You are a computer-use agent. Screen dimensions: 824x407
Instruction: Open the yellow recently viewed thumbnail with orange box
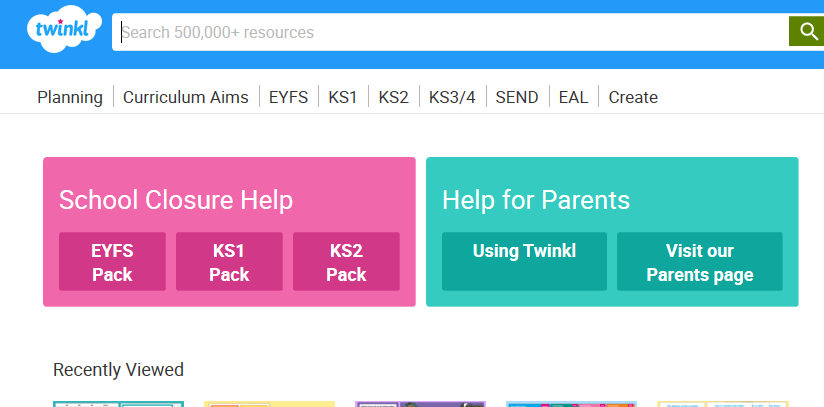click(x=270, y=404)
